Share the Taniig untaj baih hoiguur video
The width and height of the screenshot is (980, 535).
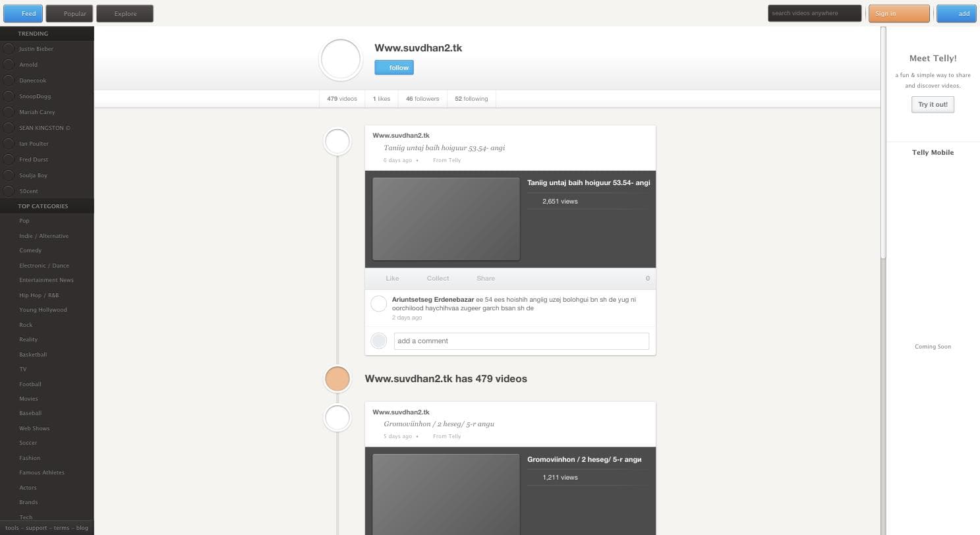tap(486, 278)
